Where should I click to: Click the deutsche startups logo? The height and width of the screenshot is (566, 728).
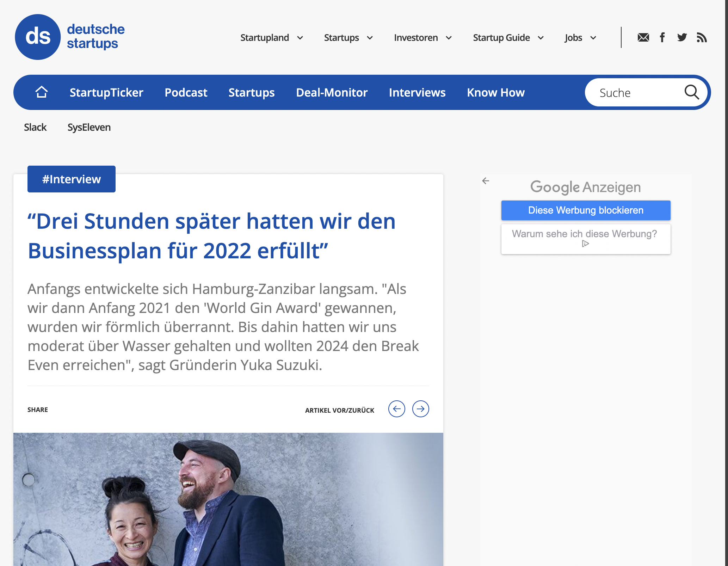point(70,37)
